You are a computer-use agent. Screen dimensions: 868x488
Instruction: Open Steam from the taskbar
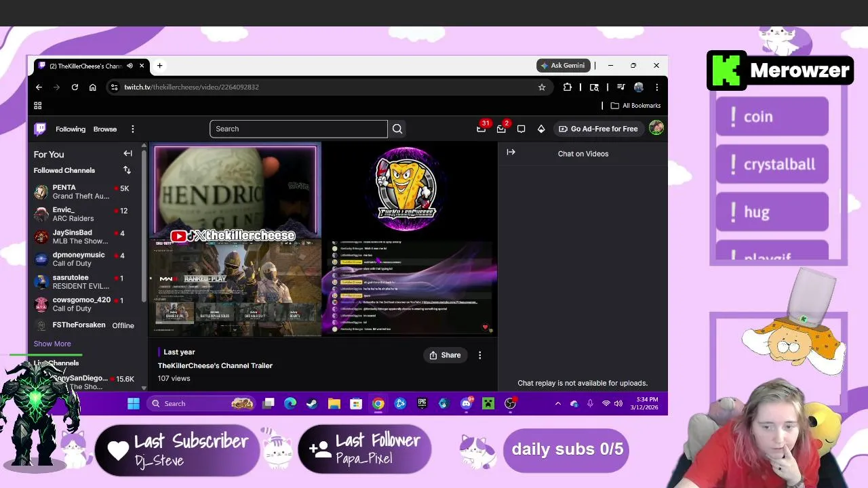pos(312,403)
